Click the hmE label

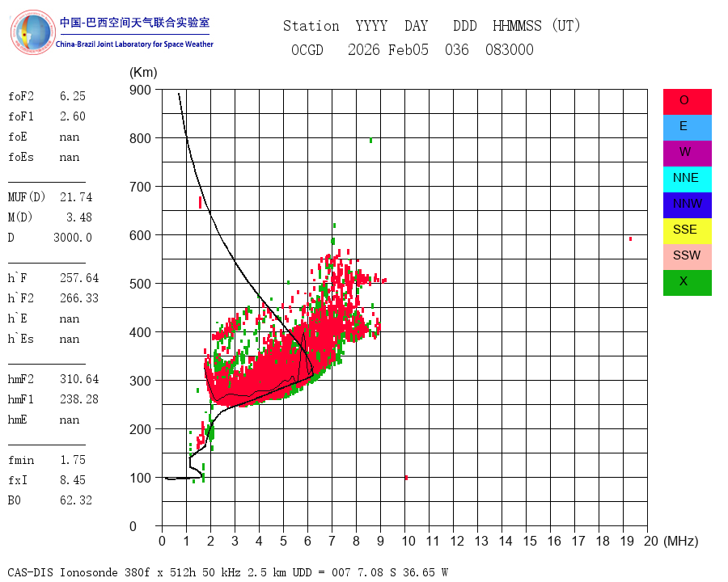[17, 420]
